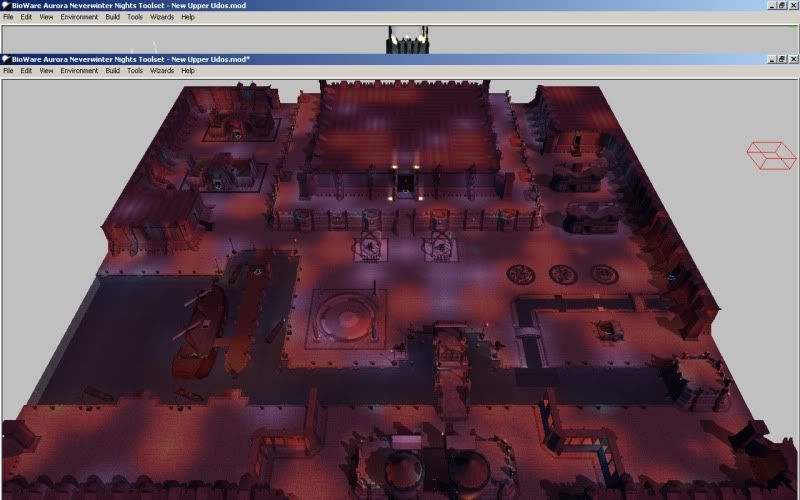Open the Wizards menu in the front toolset window

tap(162, 71)
